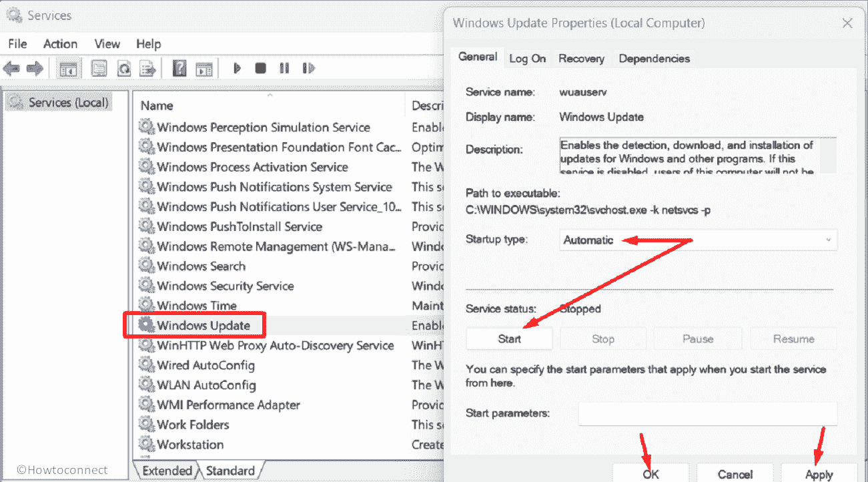Select the Windows Search service name
This screenshot has width=868, height=482.
[x=201, y=266]
